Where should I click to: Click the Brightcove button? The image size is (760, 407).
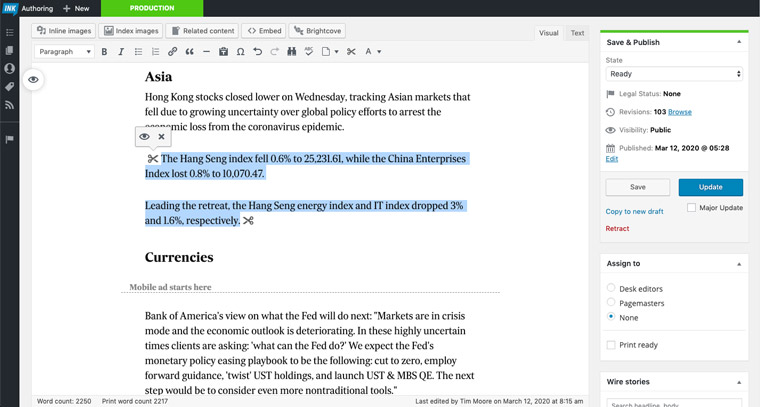317,31
